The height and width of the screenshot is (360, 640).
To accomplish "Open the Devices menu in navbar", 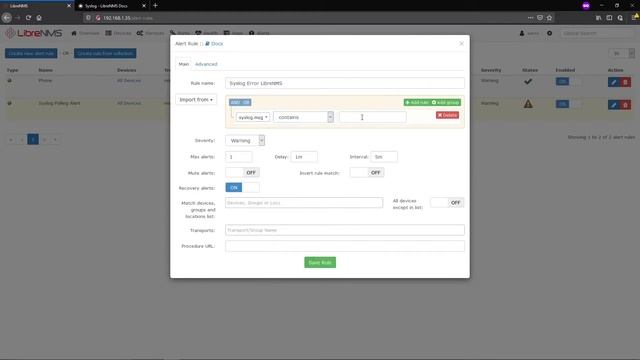I will pos(118,33).
